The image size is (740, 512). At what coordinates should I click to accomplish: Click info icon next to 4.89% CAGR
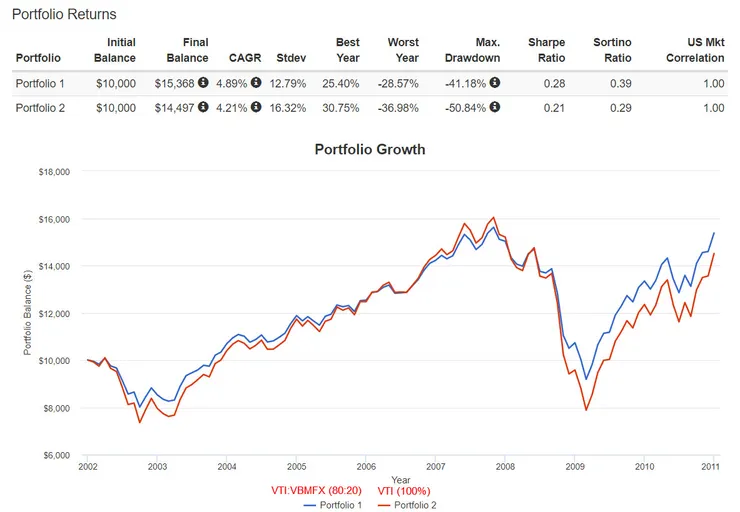point(256,83)
